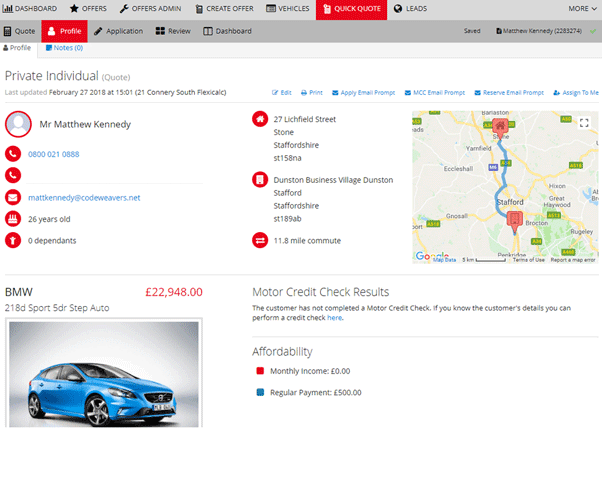Viewport: 602px width, 495px height.
Task: Click the '27 Lichfield Street' address line
Action: click(x=305, y=119)
